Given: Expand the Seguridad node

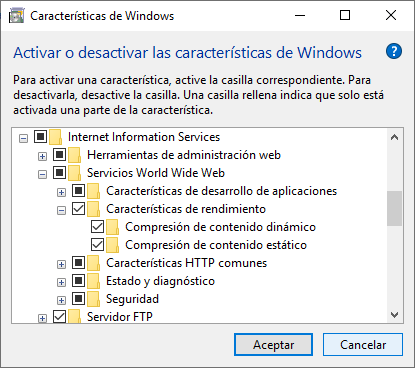Looking at the screenshot, I should 61,300.
